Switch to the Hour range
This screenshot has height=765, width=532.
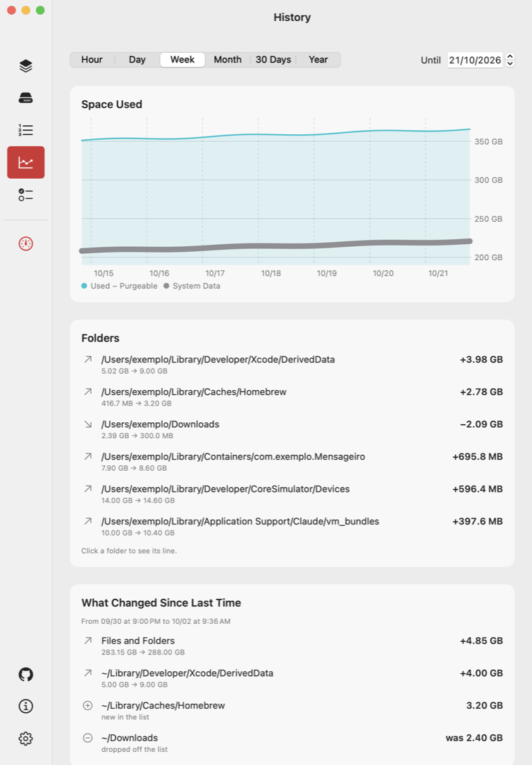pos(92,60)
